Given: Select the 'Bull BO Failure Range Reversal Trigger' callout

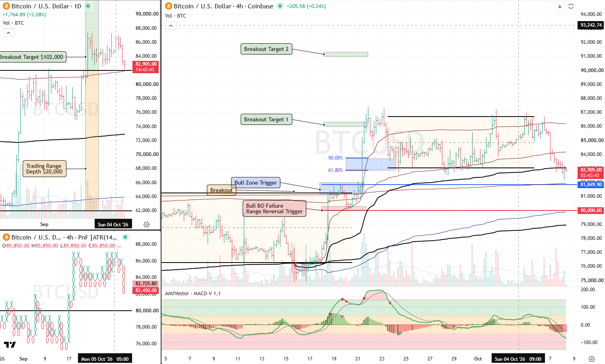Looking at the screenshot, I should pos(274,208).
